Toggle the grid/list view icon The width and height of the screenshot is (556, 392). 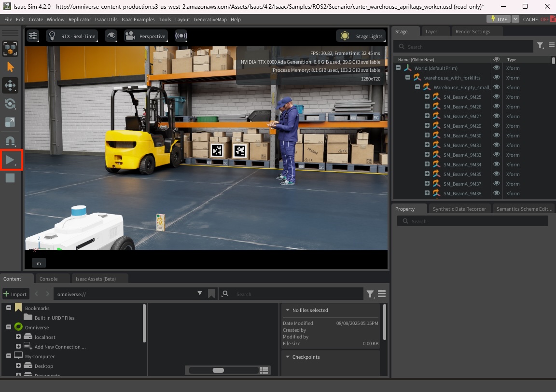click(264, 370)
